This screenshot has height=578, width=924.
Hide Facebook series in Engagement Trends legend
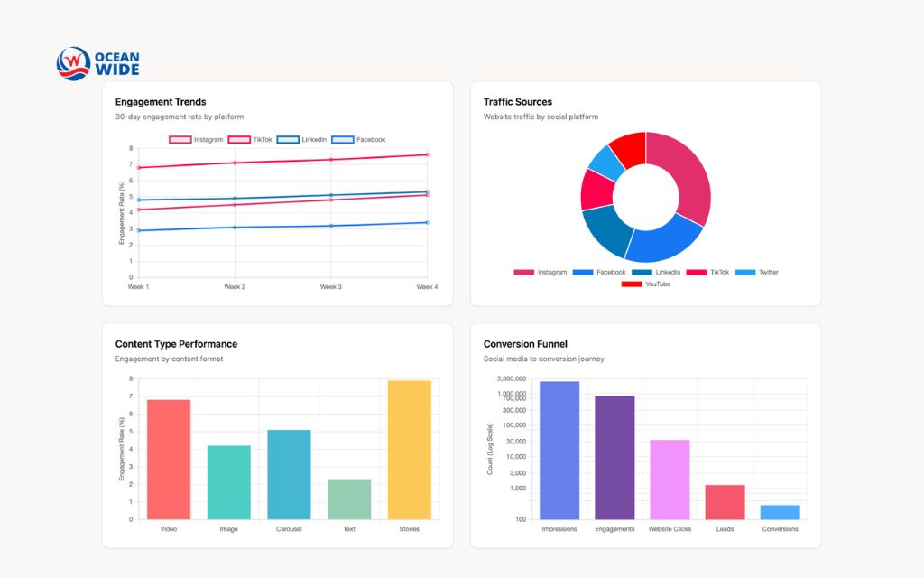(x=358, y=140)
